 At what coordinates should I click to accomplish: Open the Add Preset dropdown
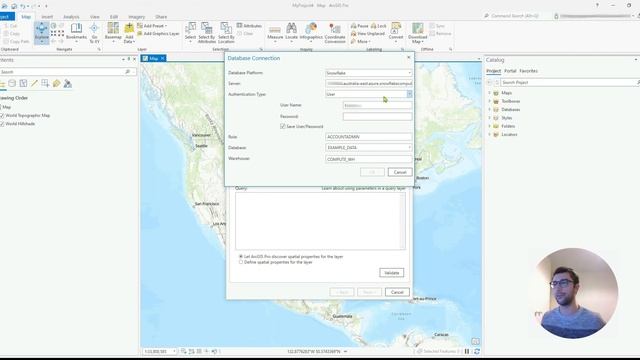click(152, 26)
